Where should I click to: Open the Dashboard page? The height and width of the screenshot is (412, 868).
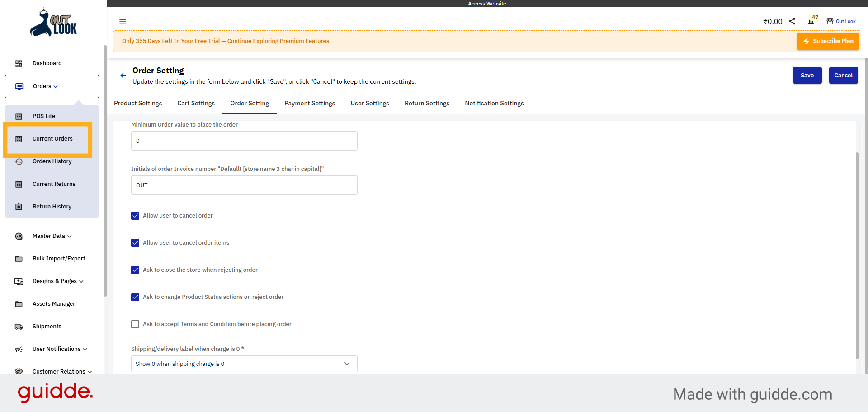click(47, 63)
